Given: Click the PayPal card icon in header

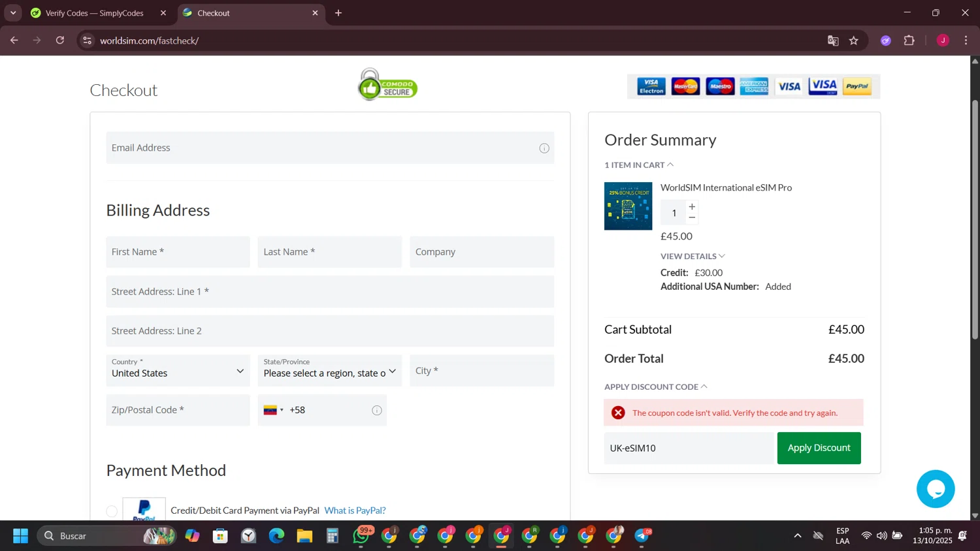Looking at the screenshot, I should click(857, 86).
